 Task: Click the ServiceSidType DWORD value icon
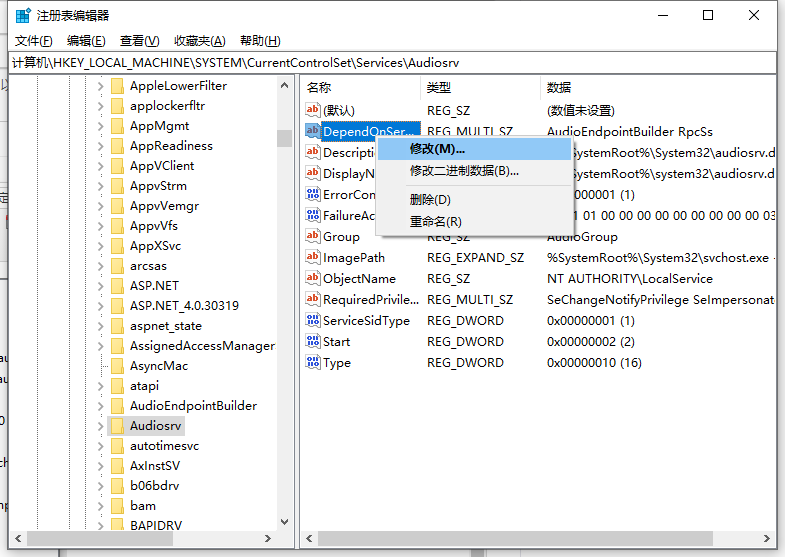pos(313,321)
